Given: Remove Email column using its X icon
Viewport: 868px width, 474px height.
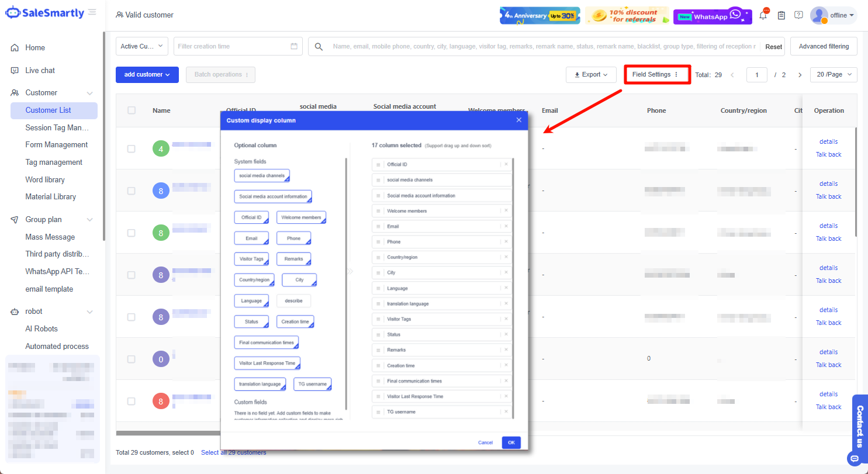Looking at the screenshot, I should click(506, 226).
